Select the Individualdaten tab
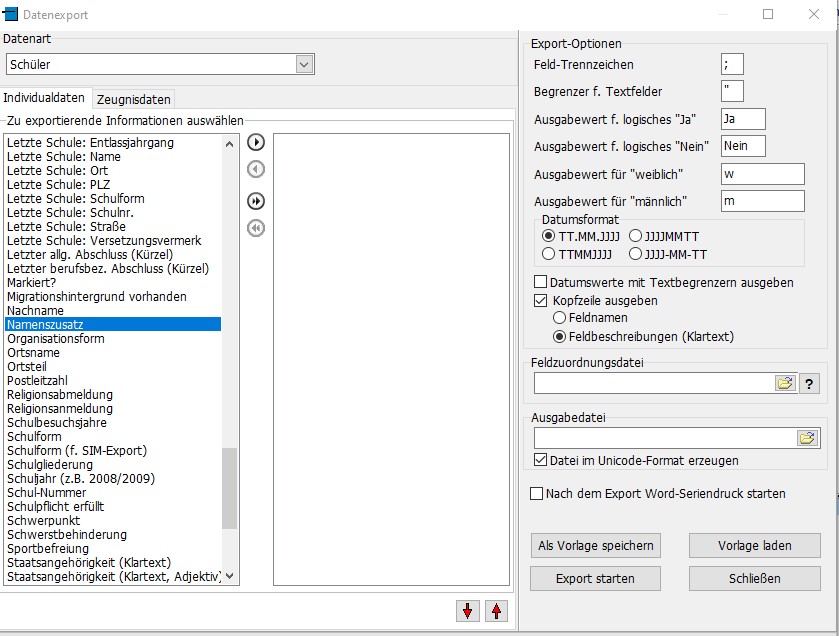This screenshot has width=839, height=636. pos(45,98)
